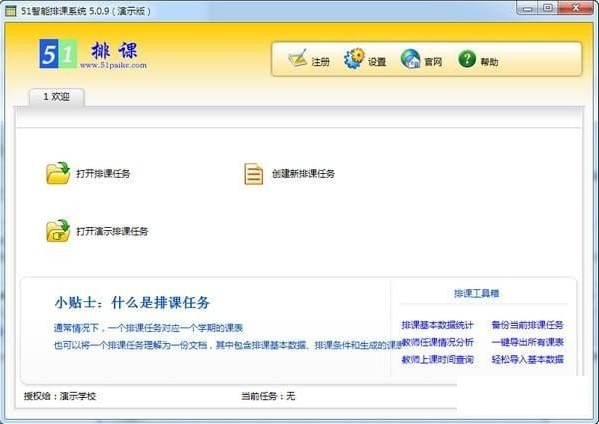Viewport: 599px width, 424px height.
Task: Click the application icon in the title bar
Action: click(x=10, y=11)
